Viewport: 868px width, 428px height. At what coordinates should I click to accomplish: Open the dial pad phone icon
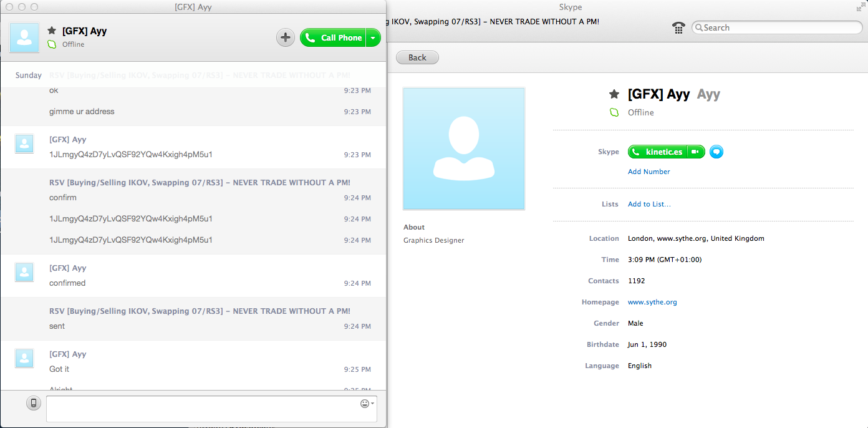(x=678, y=27)
